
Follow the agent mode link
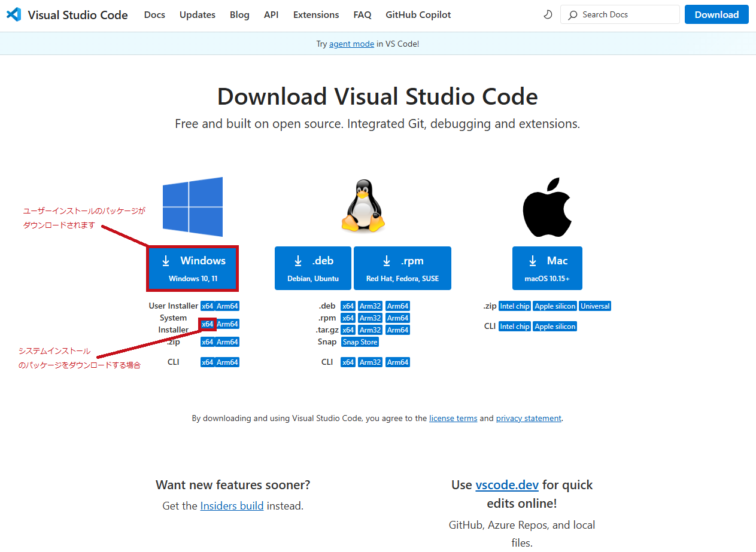pyautogui.click(x=351, y=44)
